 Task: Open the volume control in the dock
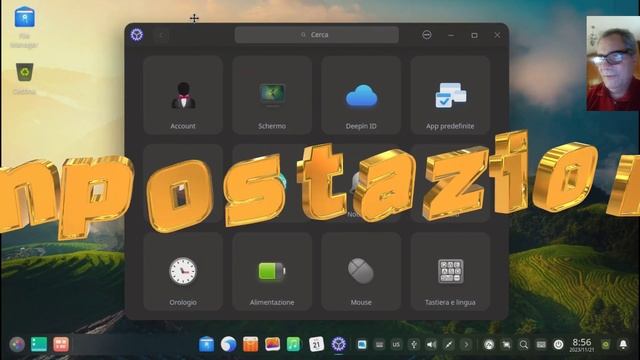click(x=431, y=345)
